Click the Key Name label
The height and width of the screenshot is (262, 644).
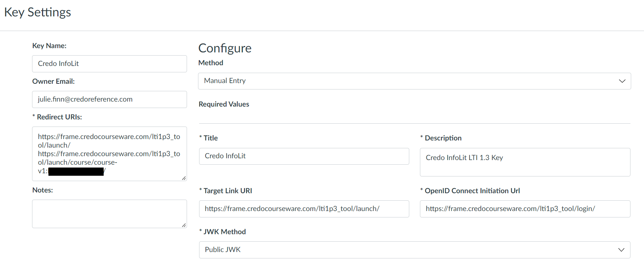pos(49,46)
